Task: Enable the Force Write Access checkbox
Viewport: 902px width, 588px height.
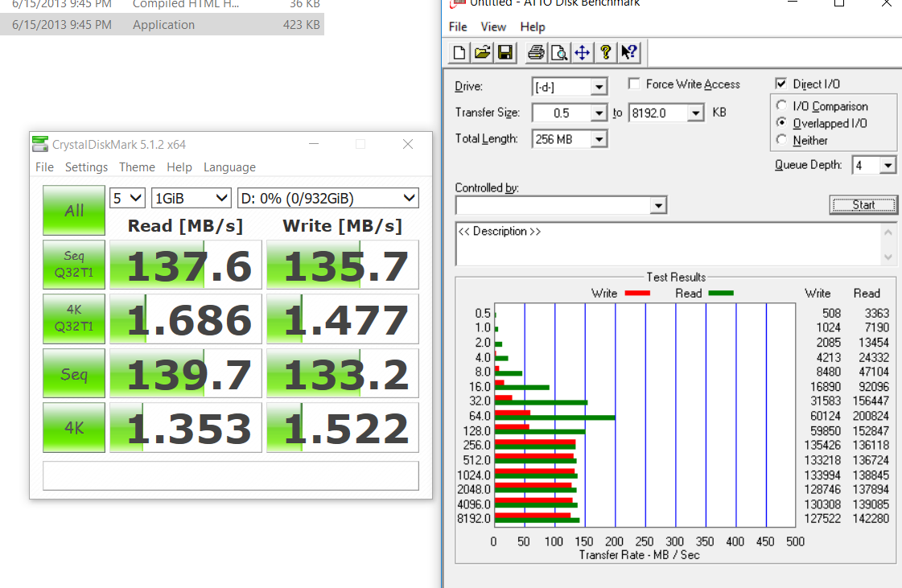Action: coord(634,84)
